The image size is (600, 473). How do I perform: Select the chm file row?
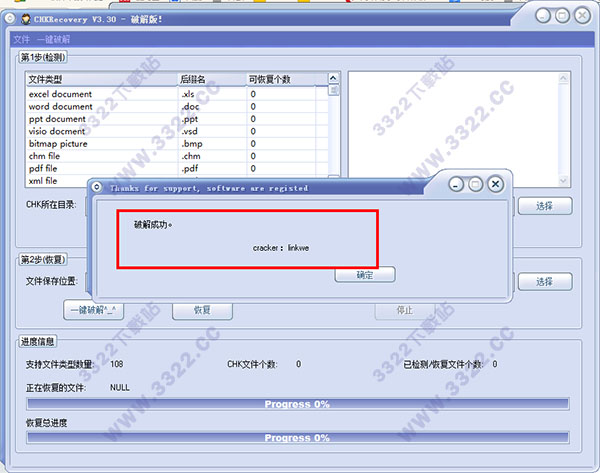pos(177,156)
